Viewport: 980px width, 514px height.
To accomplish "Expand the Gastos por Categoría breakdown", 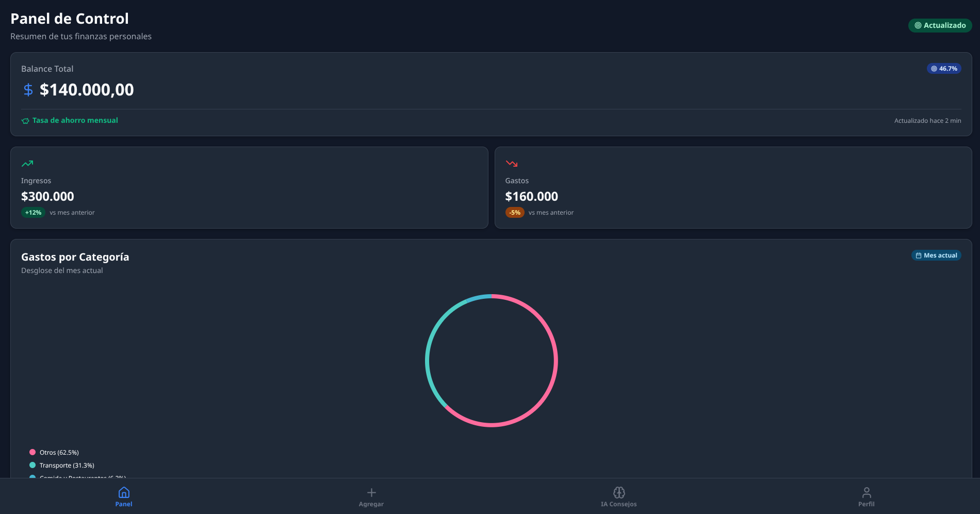I will coord(75,256).
